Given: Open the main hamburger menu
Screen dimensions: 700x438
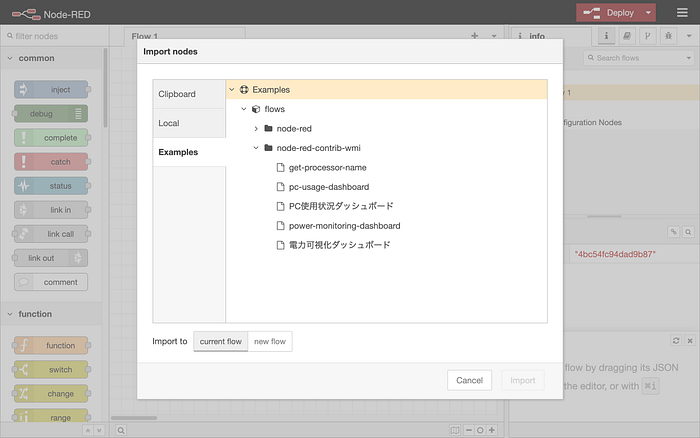Looking at the screenshot, I should pos(682,13).
